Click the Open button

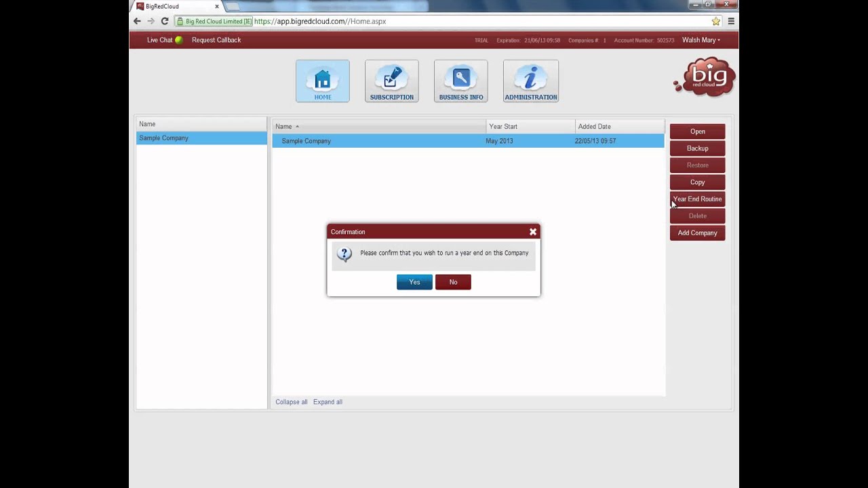(x=698, y=131)
